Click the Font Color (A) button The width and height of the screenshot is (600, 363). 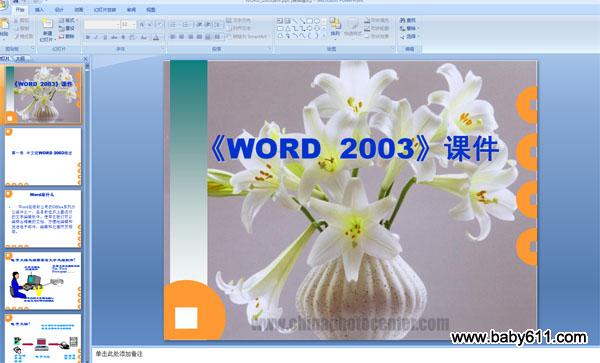click(156, 37)
